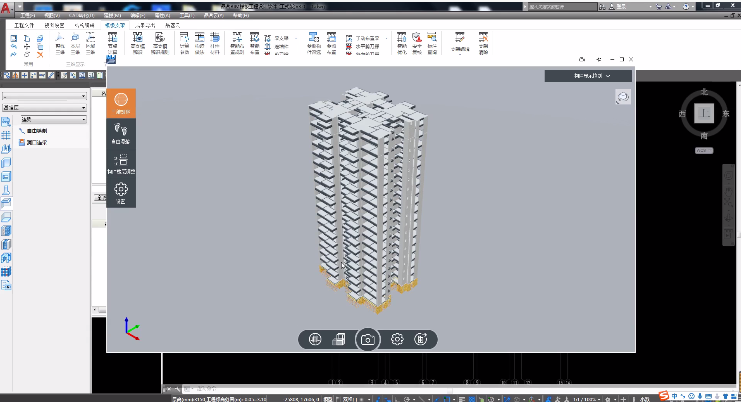Switch to the third ribbon tab
The image size is (741, 402).
pyautogui.click(x=85, y=25)
